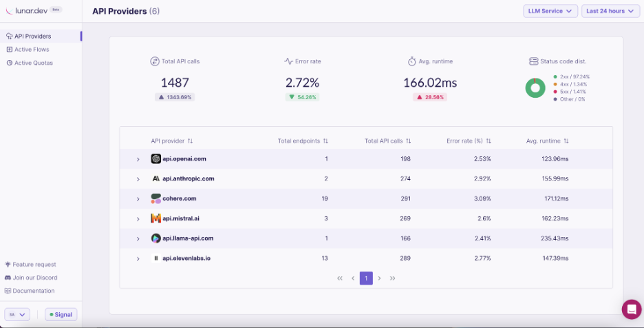Click the Status code dist. icon
The image size is (644, 328).
point(533,61)
